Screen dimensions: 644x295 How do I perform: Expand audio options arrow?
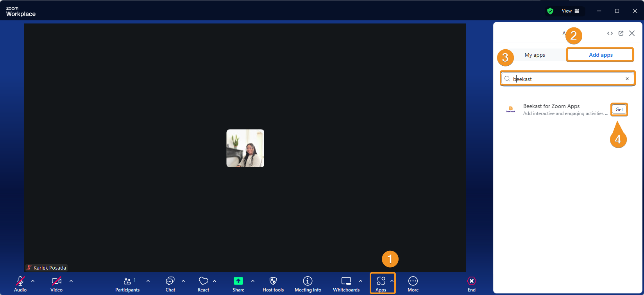[x=33, y=281]
